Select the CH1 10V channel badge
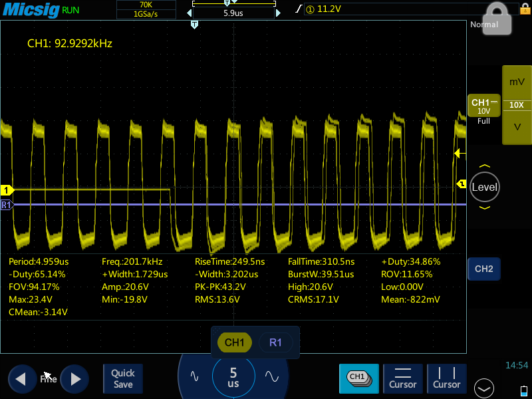Image resolution: width=532 pixels, height=399 pixels. tap(484, 106)
